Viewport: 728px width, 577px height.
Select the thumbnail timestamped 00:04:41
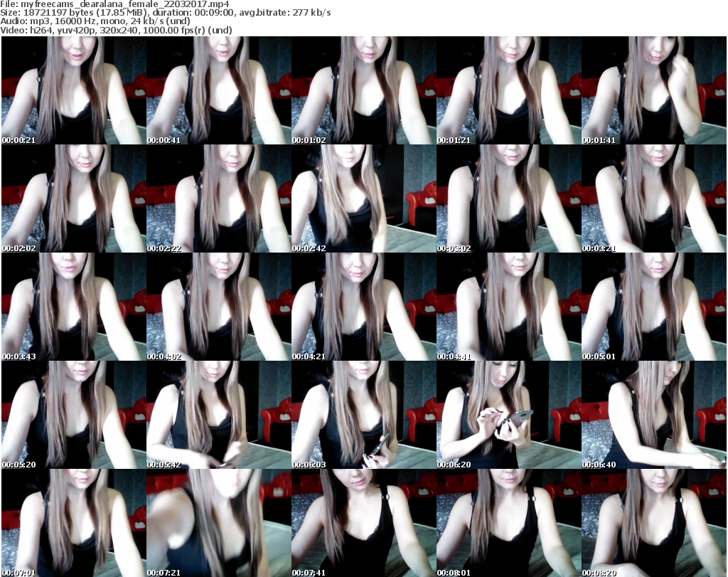pyautogui.click(x=509, y=307)
